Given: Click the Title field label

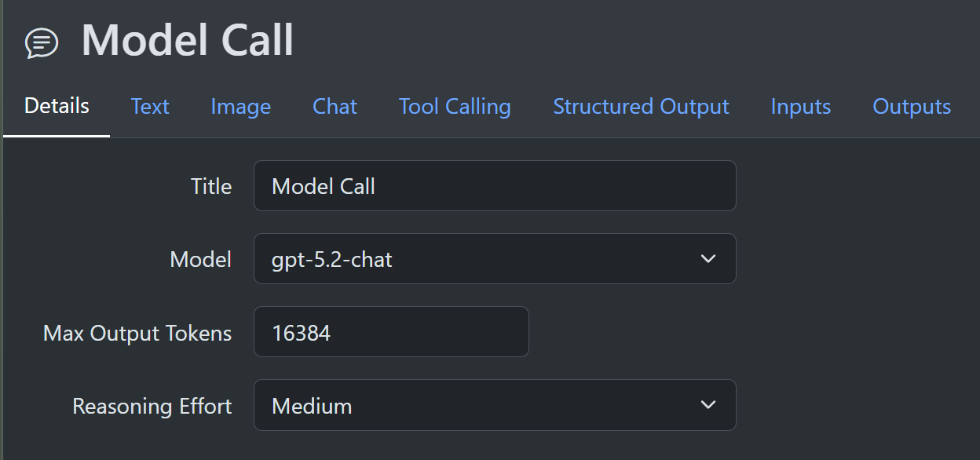Looking at the screenshot, I should pos(211,187).
